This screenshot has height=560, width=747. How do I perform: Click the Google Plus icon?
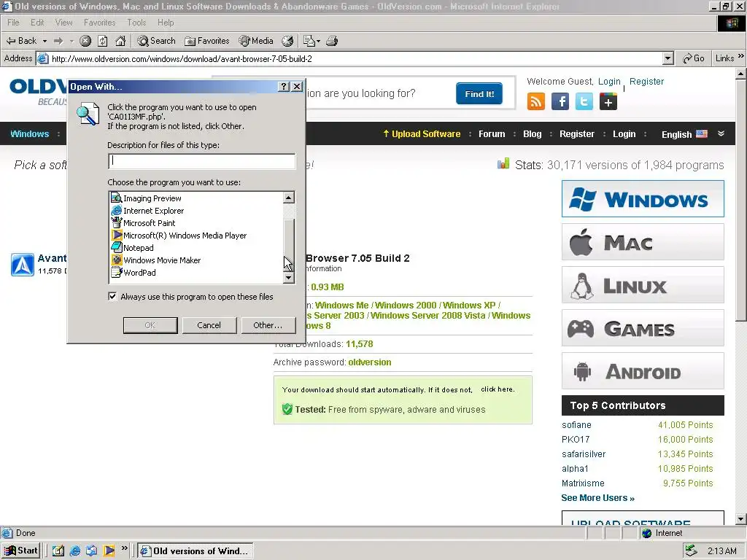[608, 101]
